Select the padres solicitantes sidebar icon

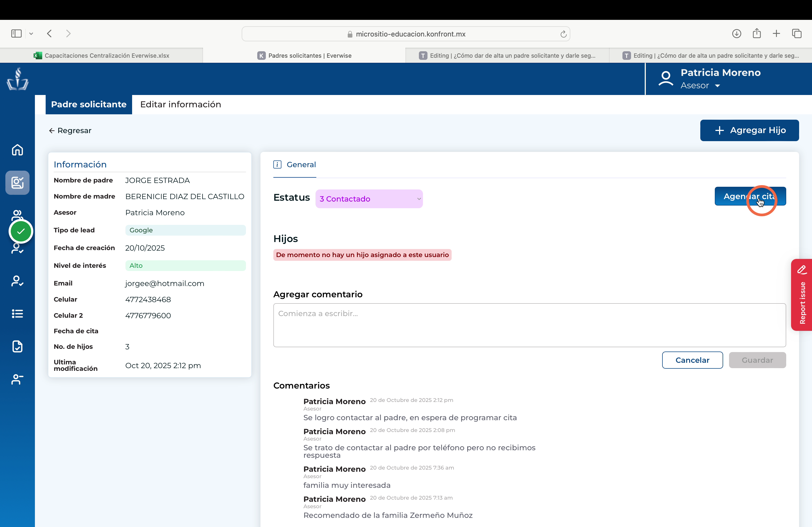coord(17,183)
